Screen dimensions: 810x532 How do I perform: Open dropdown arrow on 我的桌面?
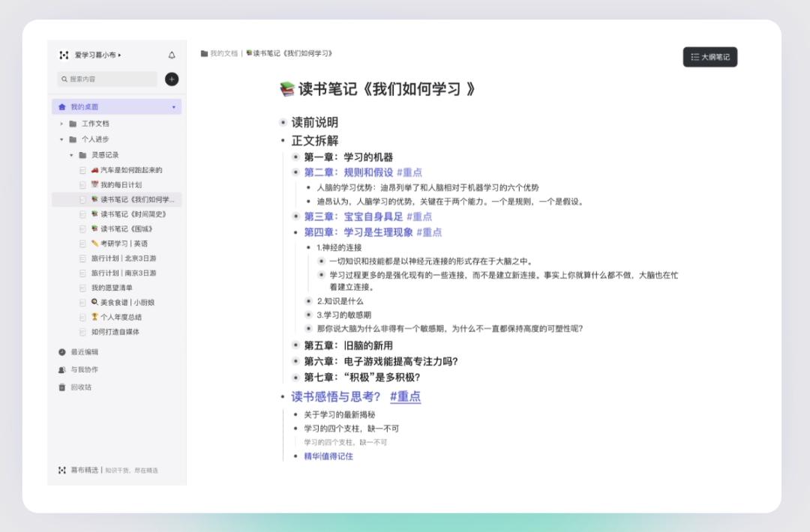174,107
